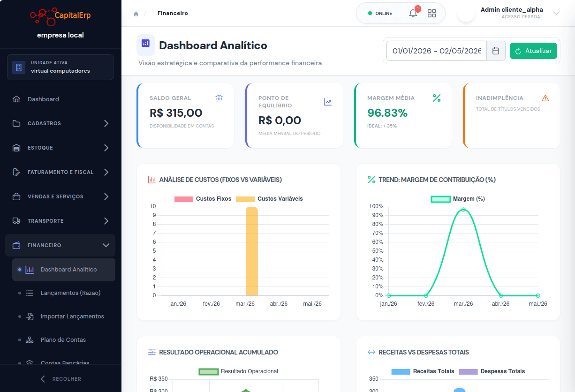Screen dimensions: 575x392
Task: Click the Lançamentos (Razão) list icon
Action: (x=30, y=293)
